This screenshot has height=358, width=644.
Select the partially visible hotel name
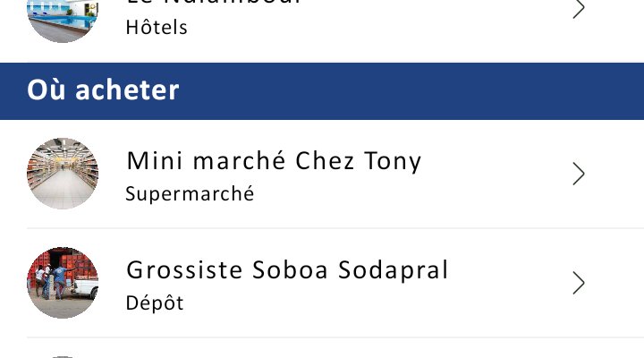[x=214, y=3]
